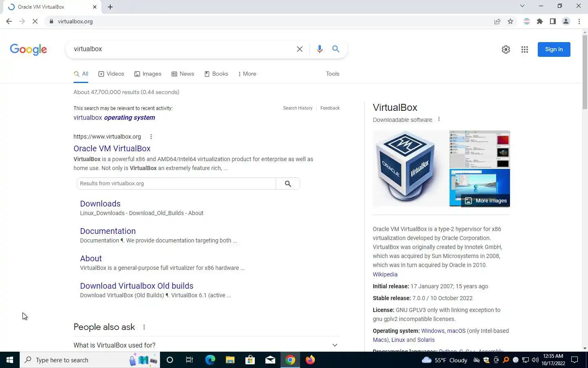Open the Search History link
The height and width of the screenshot is (368, 588).
click(x=298, y=108)
